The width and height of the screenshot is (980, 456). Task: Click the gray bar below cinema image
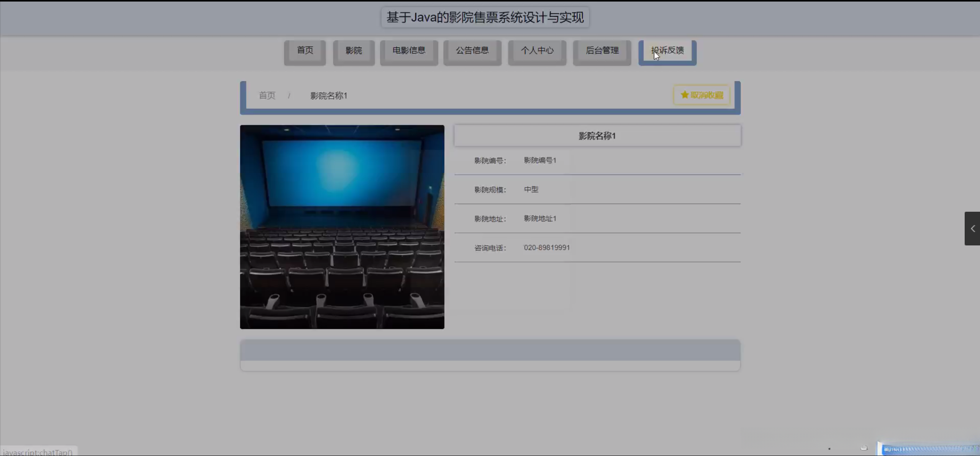[x=490, y=350]
